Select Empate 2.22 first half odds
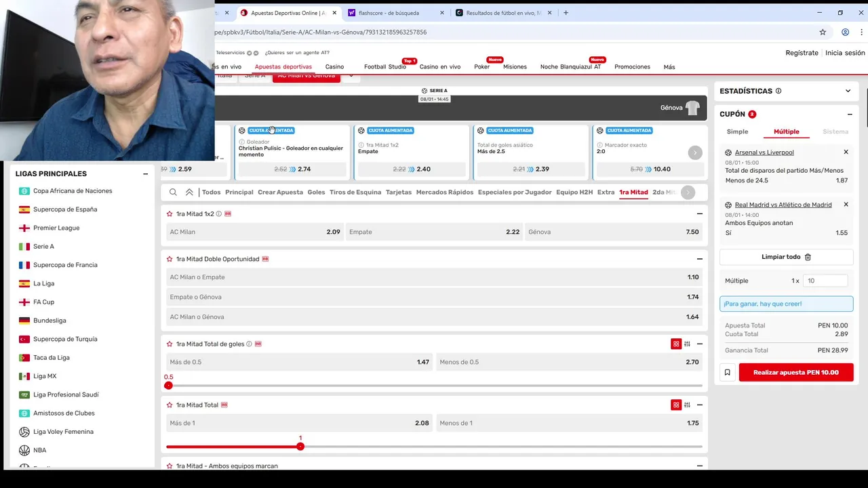Image resolution: width=868 pixels, height=488 pixels. tap(434, 232)
